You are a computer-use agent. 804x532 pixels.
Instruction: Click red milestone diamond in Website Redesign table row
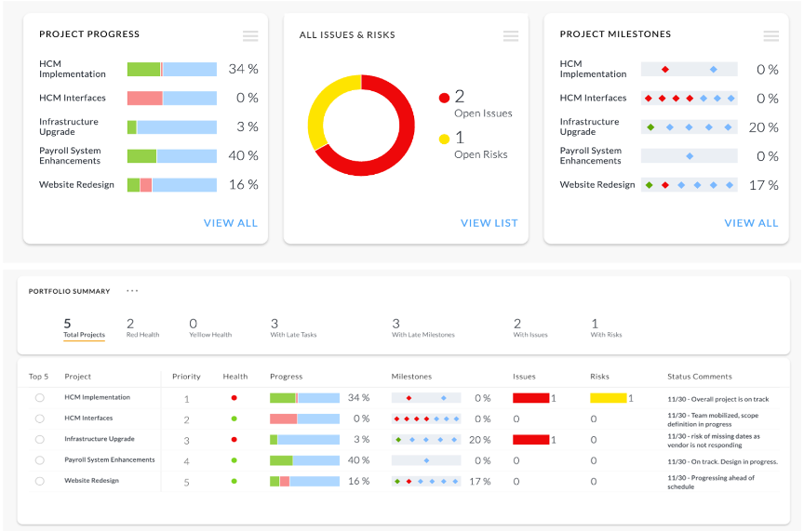click(x=409, y=481)
